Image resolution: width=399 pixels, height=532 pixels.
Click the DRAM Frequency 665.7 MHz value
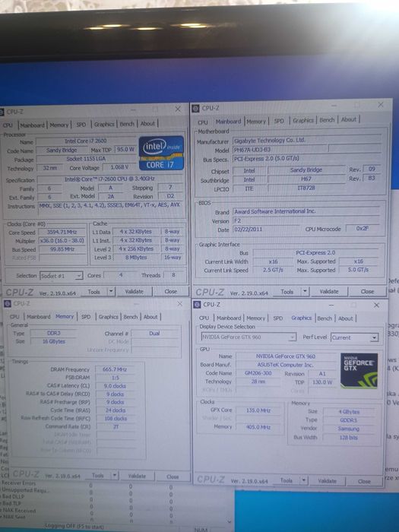(x=115, y=369)
